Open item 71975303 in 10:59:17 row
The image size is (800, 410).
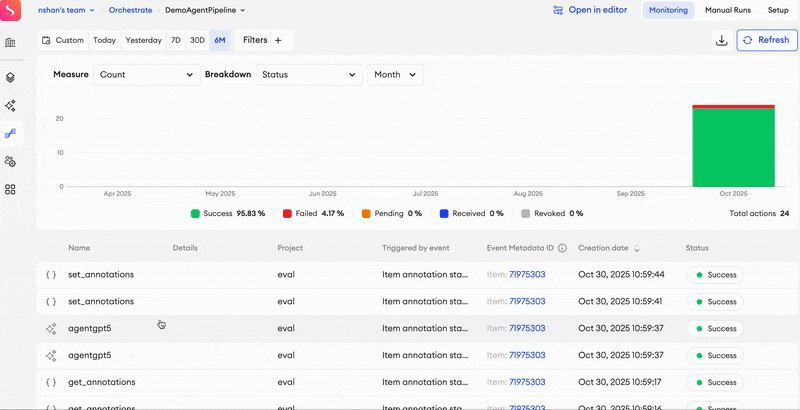(527, 382)
